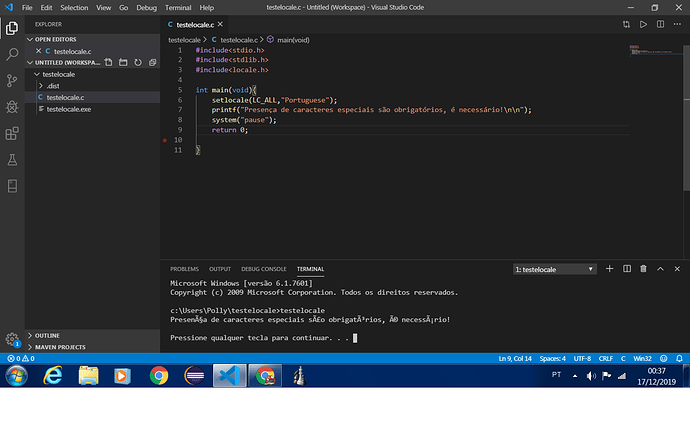The height and width of the screenshot is (431, 690).
Task: Click errors and warnings count in status bar
Action: click(x=21, y=358)
